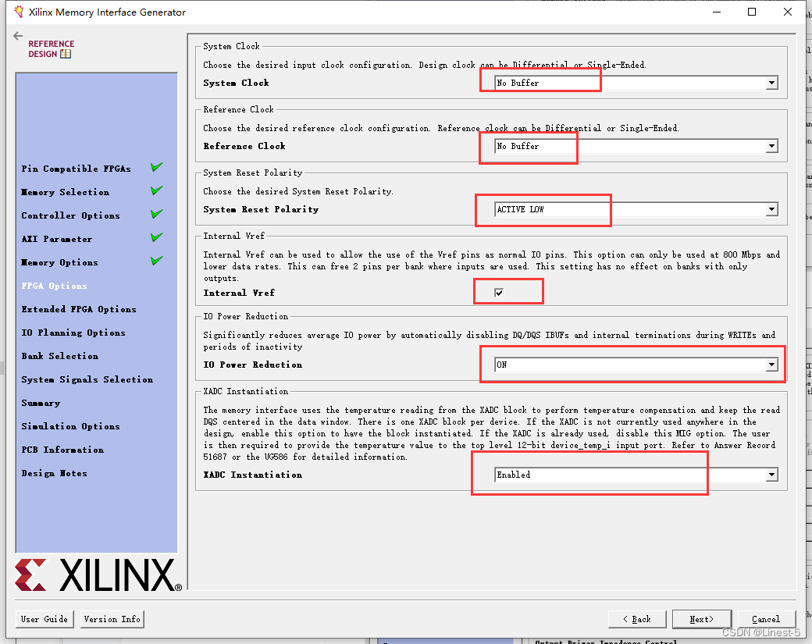Click green checkmark beside AXI Parameter
This screenshot has height=644, width=812.
157,237
